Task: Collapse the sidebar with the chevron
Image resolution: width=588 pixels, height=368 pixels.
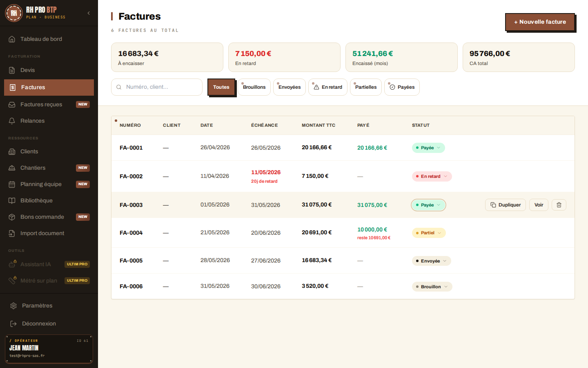Action: tap(89, 13)
